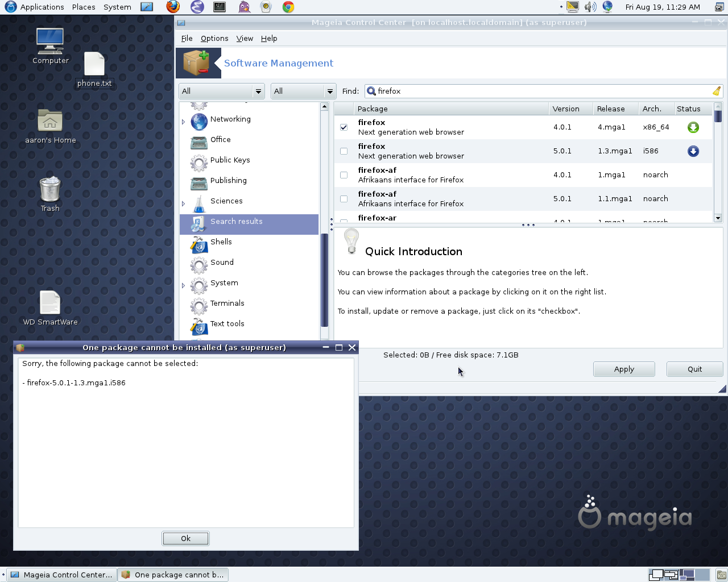Select the Networking category globe icon
The image size is (728, 582).
click(x=199, y=121)
